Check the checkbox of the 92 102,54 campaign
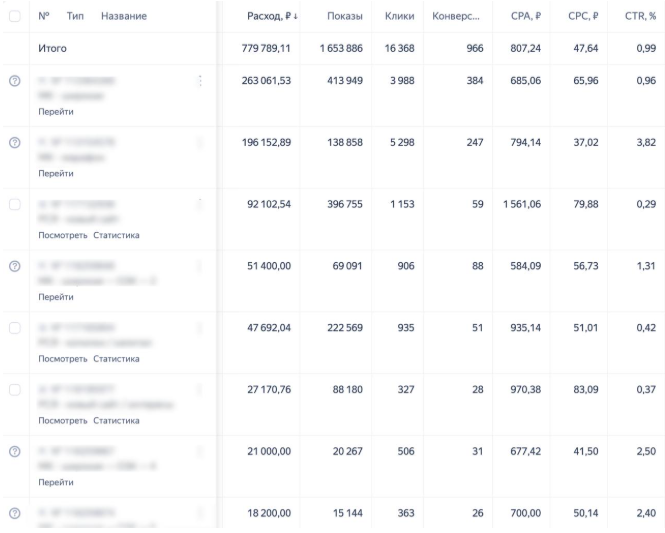This screenshot has height=533, width=665. tap(14, 204)
